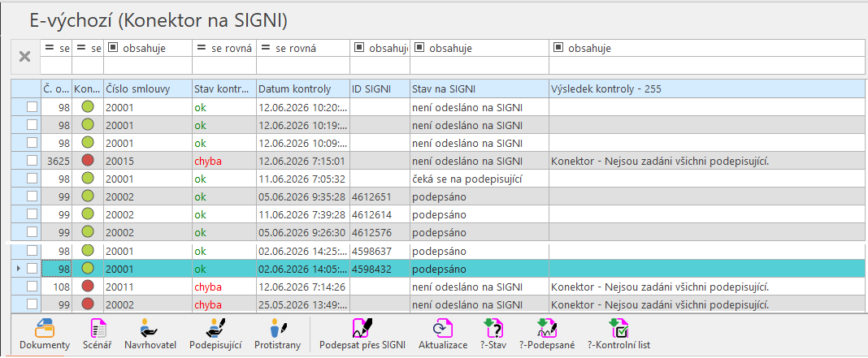Click red status circle in row 20015

[88, 161]
